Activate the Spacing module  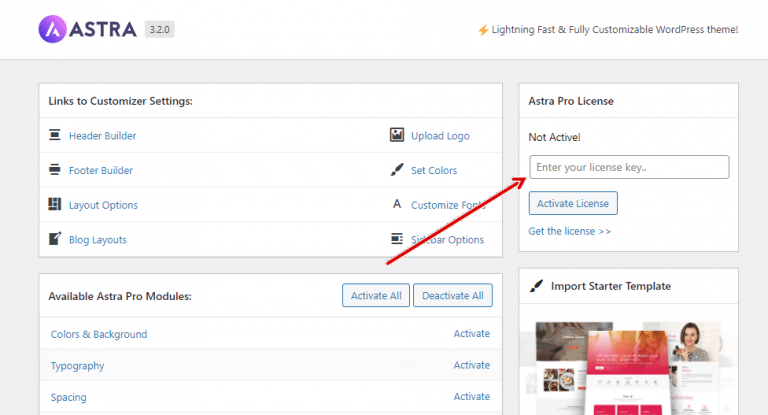471,397
